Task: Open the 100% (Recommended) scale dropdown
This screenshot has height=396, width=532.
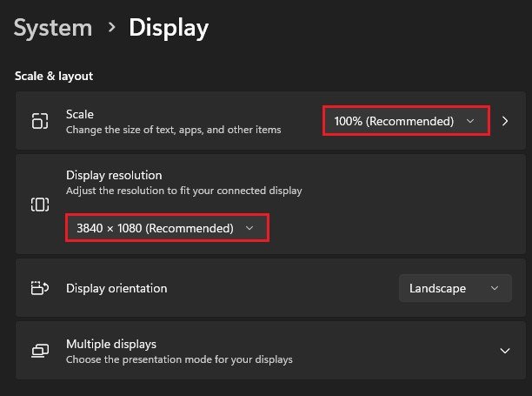Action: coord(406,122)
